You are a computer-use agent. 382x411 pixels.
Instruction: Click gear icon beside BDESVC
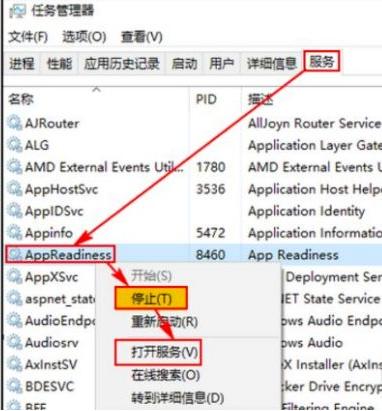[15, 386]
